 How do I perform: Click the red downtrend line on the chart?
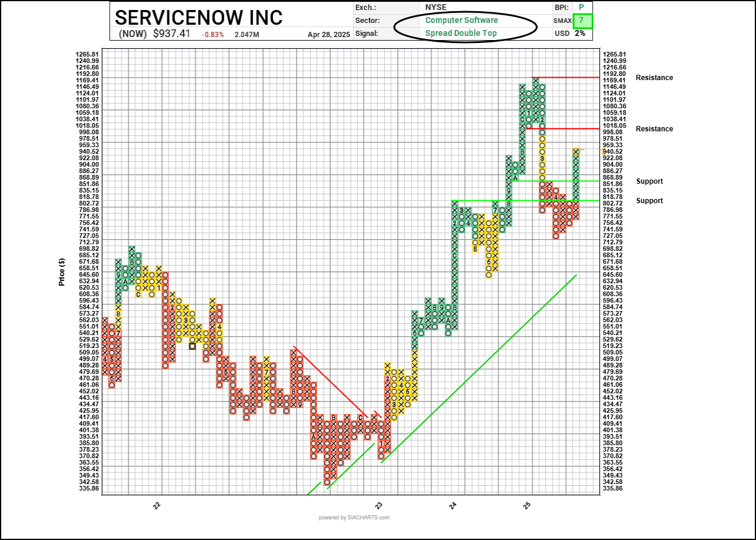click(x=331, y=382)
